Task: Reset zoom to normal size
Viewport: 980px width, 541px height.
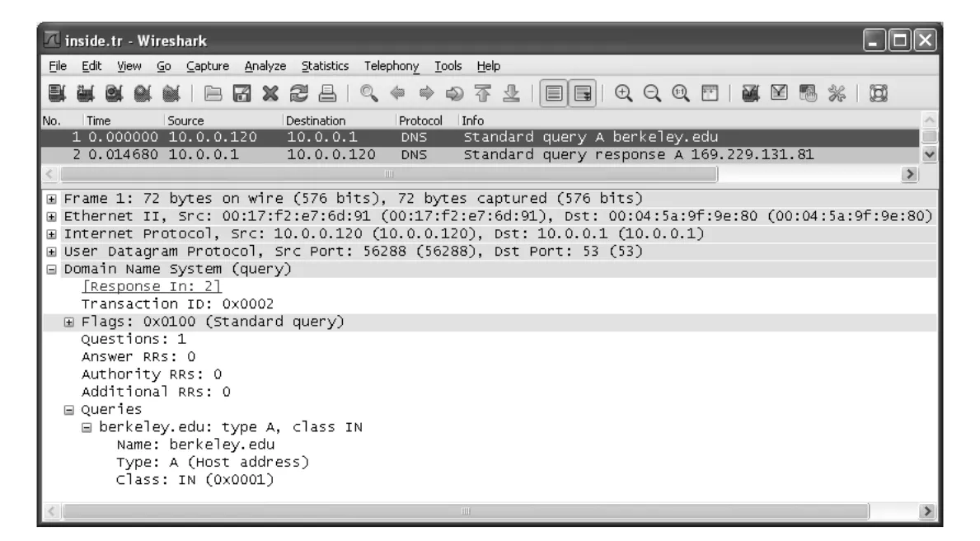Action: tap(681, 93)
